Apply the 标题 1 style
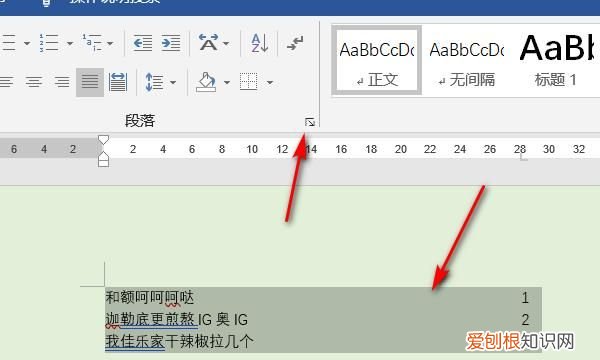 [x=556, y=60]
